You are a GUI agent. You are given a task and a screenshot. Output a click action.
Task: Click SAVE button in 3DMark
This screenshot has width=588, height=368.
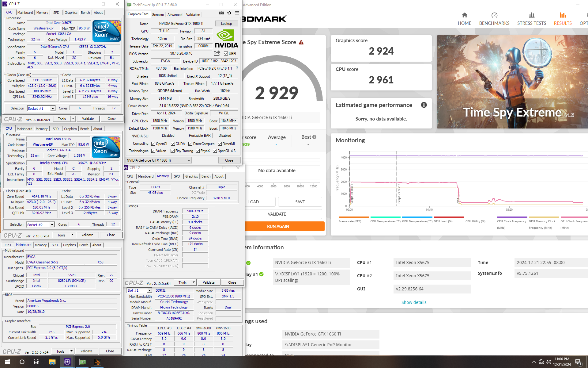tap(300, 202)
